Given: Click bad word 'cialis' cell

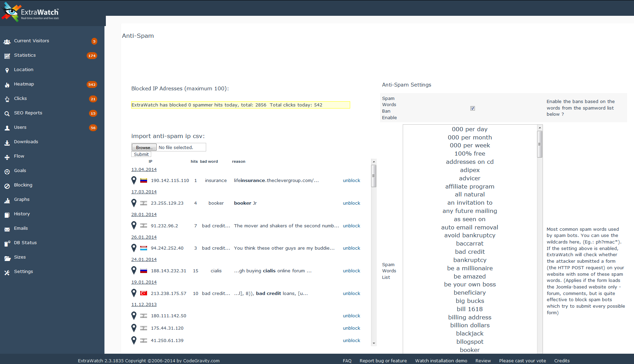Looking at the screenshot, I should [x=216, y=271].
